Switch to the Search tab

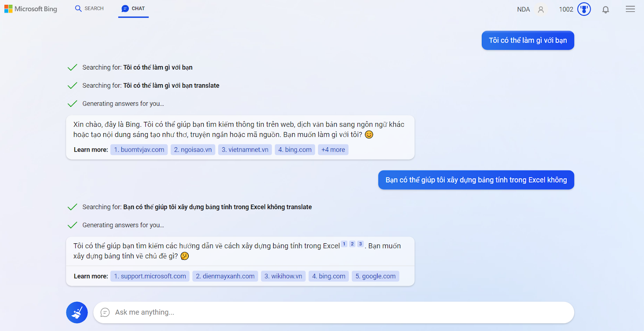pyautogui.click(x=89, y=8)
